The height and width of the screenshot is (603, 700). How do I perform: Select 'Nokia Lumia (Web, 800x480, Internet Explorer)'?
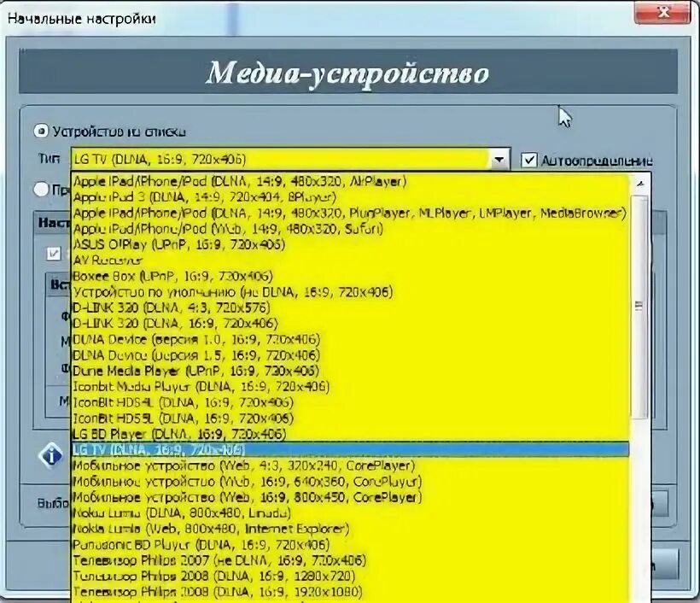pyautogui.click(x=350, y=529)
